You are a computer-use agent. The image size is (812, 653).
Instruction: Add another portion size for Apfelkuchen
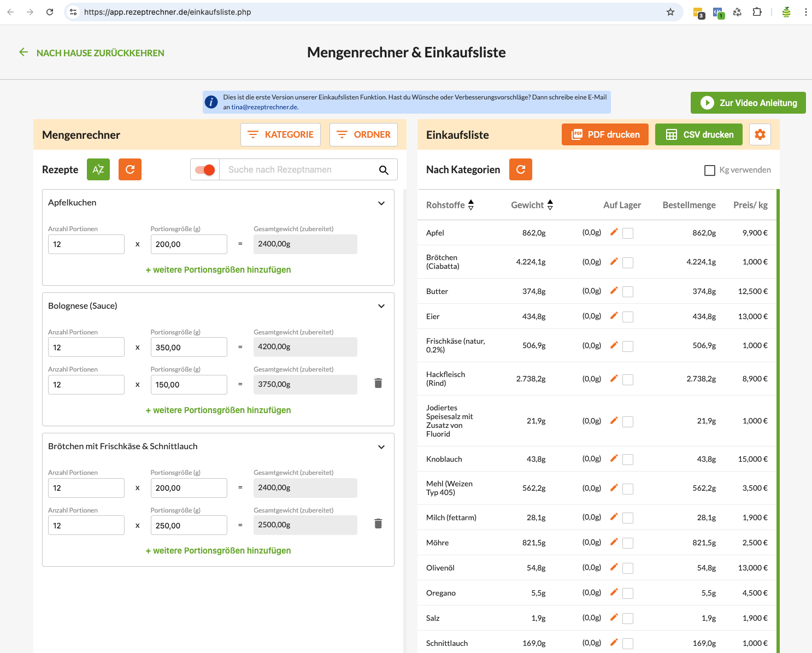click(x=218, y=270)
